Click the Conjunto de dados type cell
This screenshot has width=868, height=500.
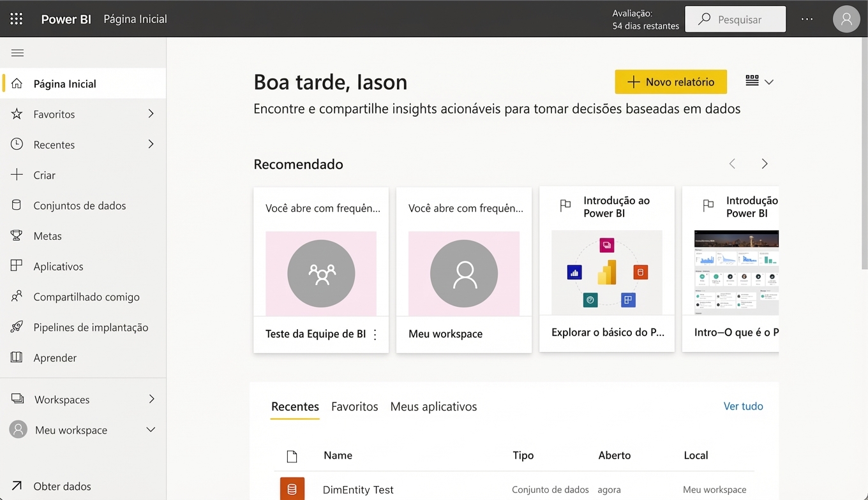(550, 490)
